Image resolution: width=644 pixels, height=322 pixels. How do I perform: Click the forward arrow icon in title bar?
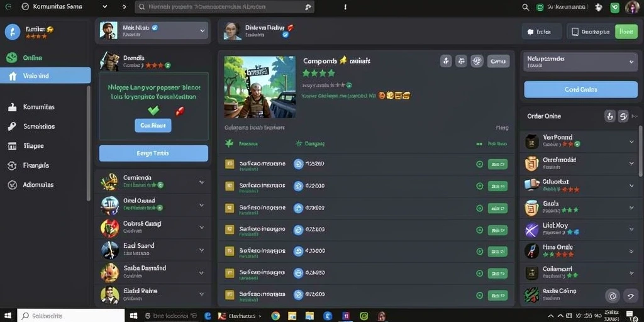click(125, 7)
